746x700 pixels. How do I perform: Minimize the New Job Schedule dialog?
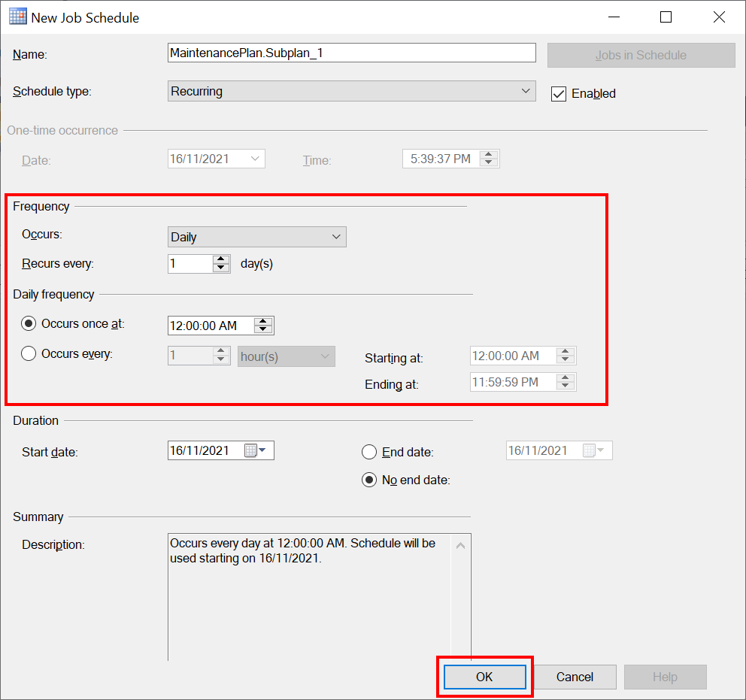pos(614,17)
